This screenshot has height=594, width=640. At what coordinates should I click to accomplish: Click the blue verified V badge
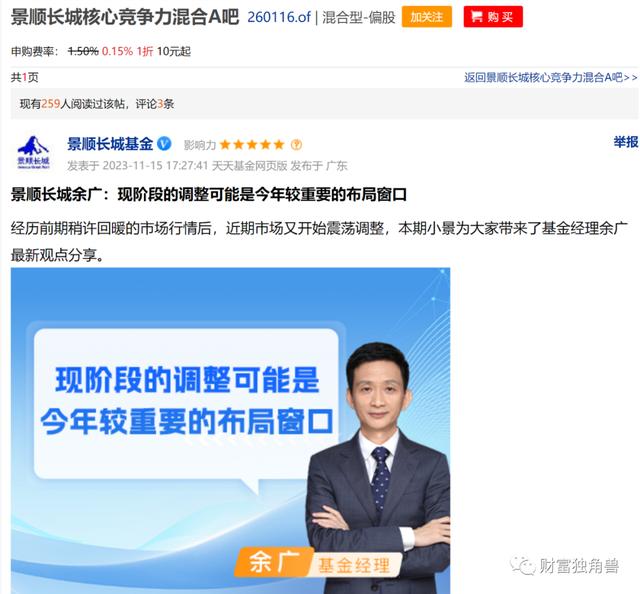164,144
